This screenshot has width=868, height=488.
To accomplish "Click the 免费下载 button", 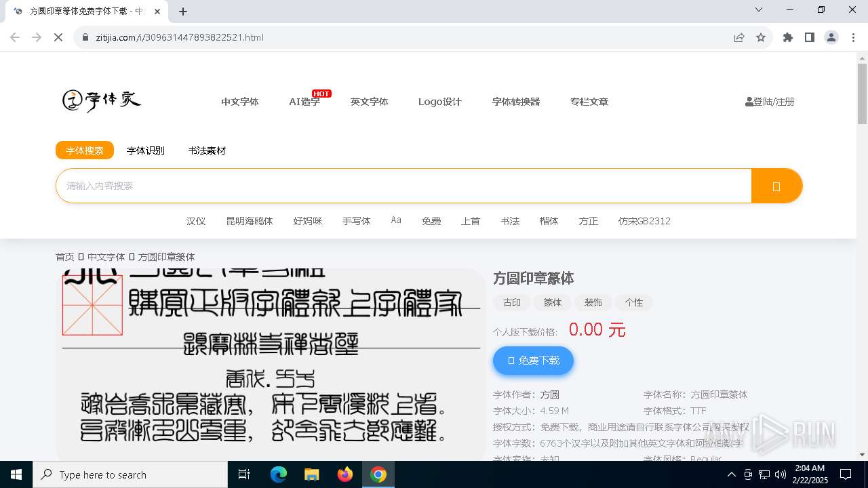I will pos(533,361).
